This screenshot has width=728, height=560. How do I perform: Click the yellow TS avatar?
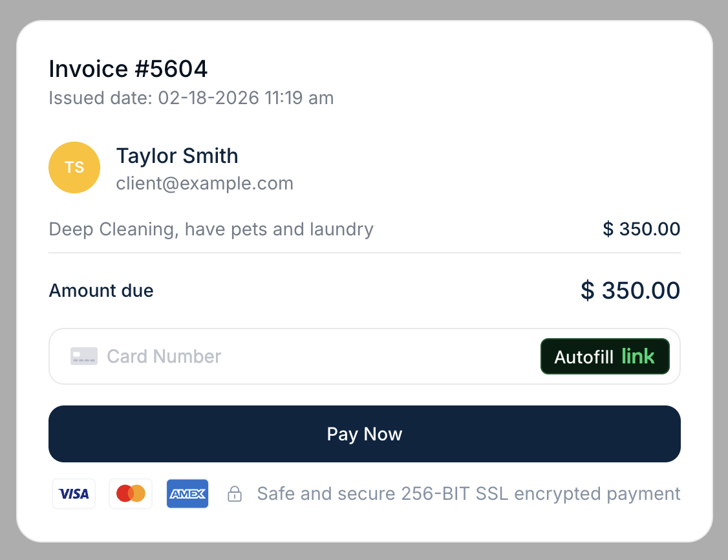74,167
